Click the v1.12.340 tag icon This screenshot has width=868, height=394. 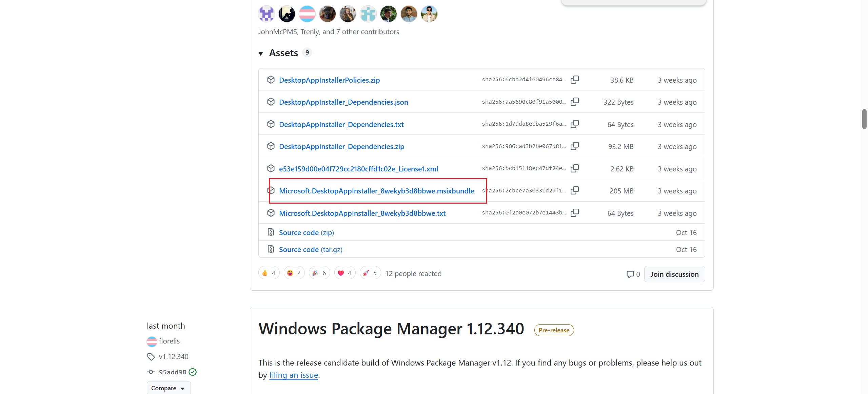[151, 357]
